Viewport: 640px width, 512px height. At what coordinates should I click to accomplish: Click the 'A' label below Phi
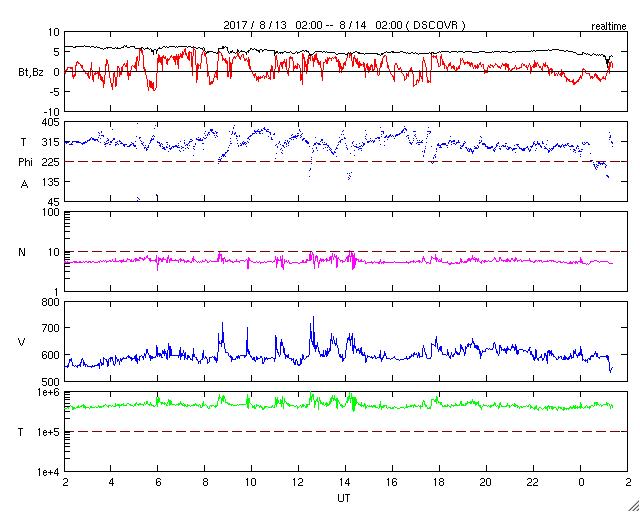click(x=24, y=185)
